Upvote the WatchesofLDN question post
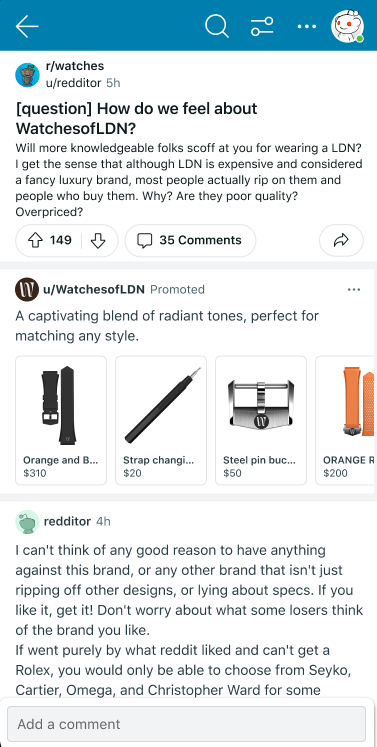 click(36, 240)
